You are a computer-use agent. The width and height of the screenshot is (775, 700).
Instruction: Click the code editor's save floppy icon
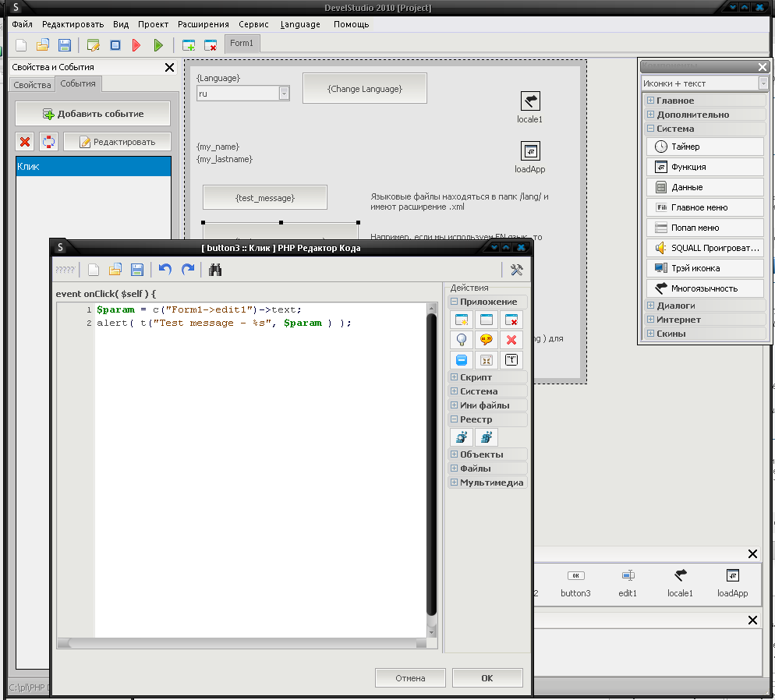tap(137, 270)
